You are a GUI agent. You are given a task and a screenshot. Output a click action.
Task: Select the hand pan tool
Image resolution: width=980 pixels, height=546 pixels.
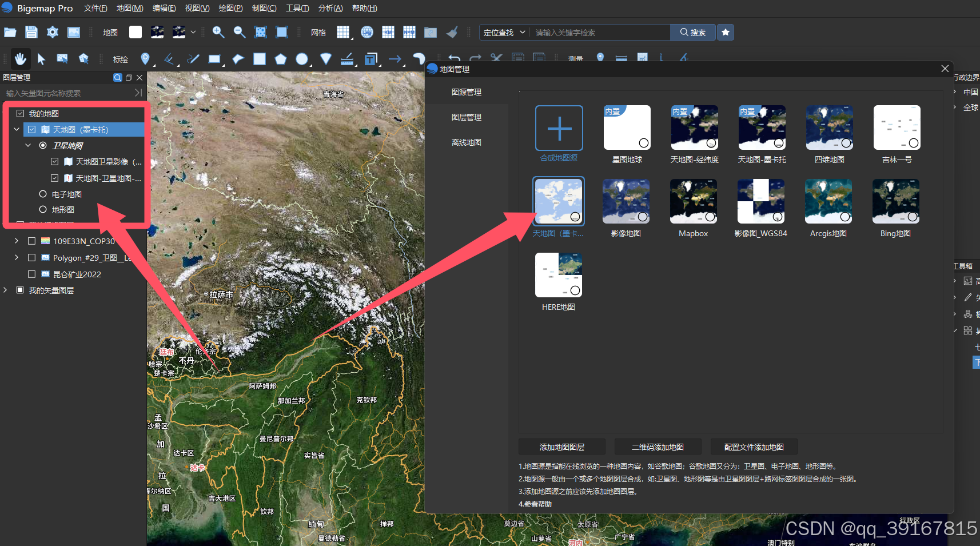20,59
